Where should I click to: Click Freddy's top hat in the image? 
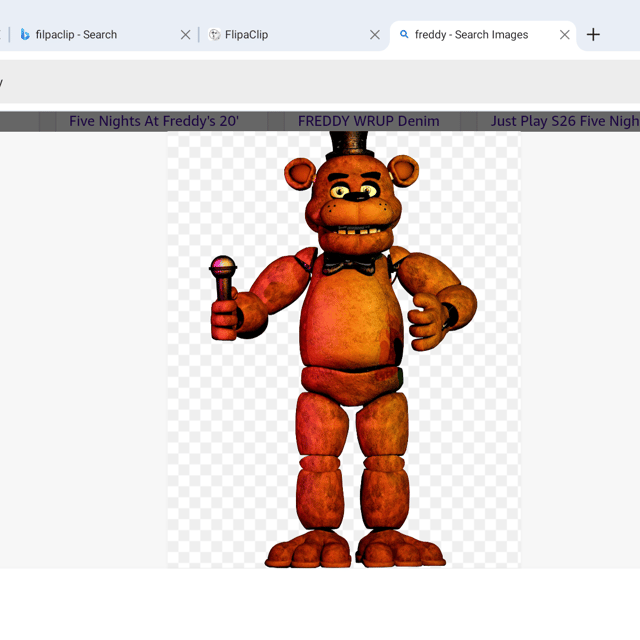pos(349,144)
